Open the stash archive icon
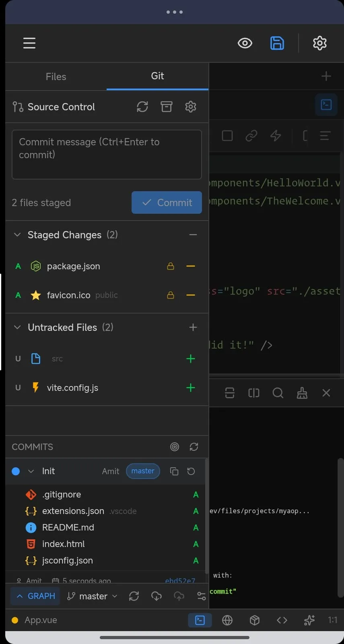This screenshot has width=344, height=644. [x=167, y=107]
